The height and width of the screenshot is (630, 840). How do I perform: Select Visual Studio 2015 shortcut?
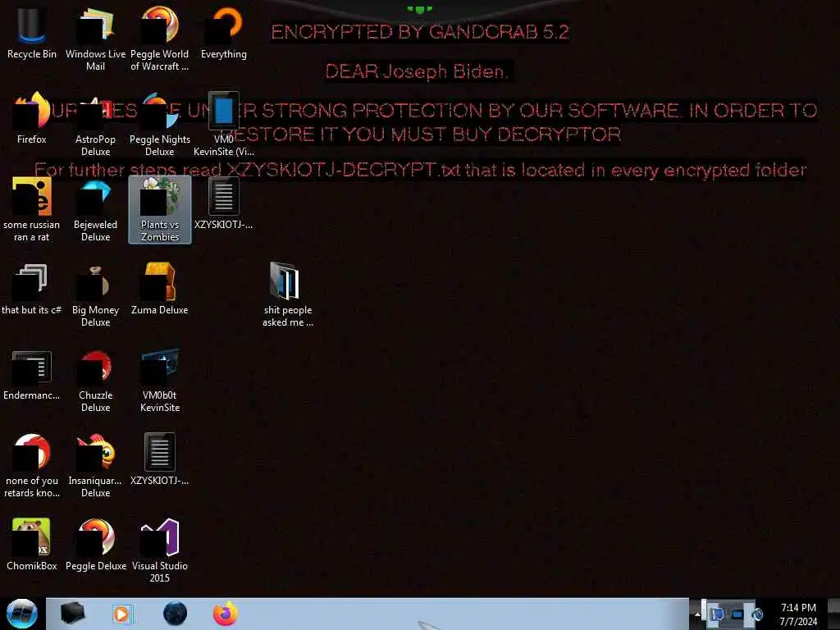pyautogui.click(x=160, y=550)
